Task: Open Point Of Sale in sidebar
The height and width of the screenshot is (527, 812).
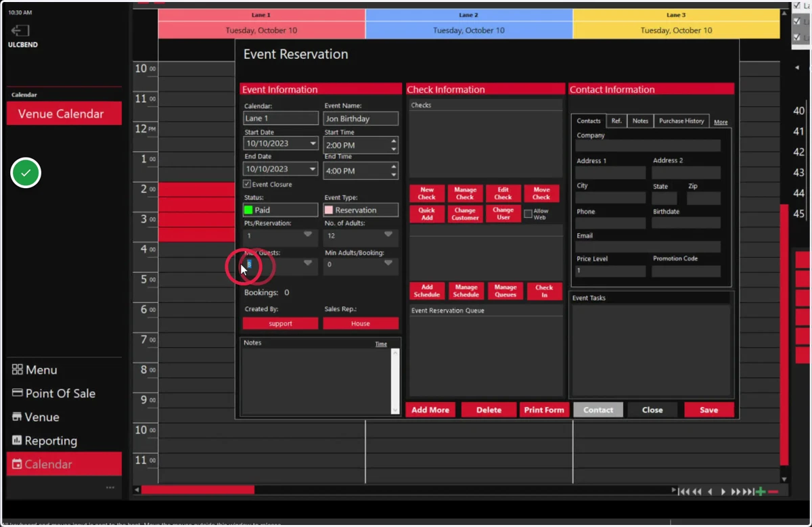Action: [x=53, y=394]
